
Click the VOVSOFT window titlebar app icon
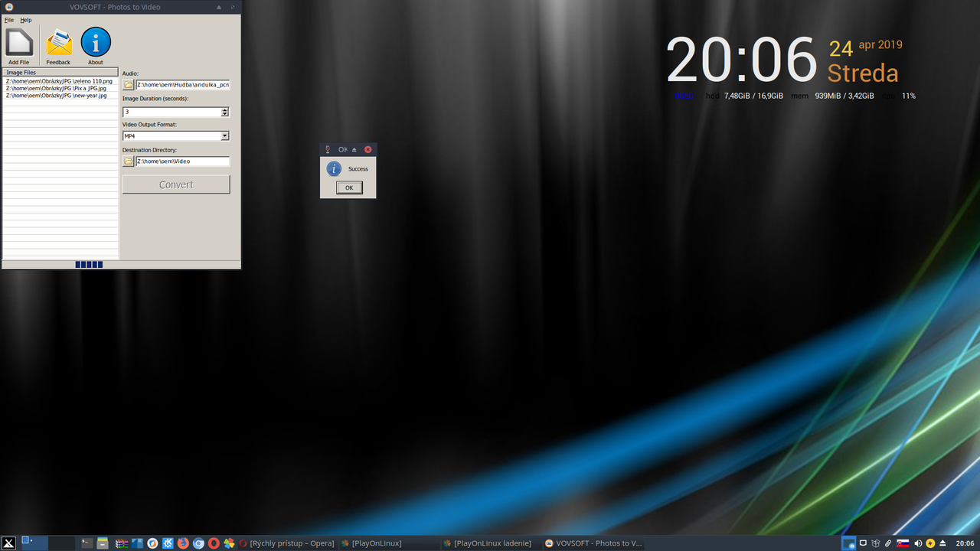(x=8, y=7)
